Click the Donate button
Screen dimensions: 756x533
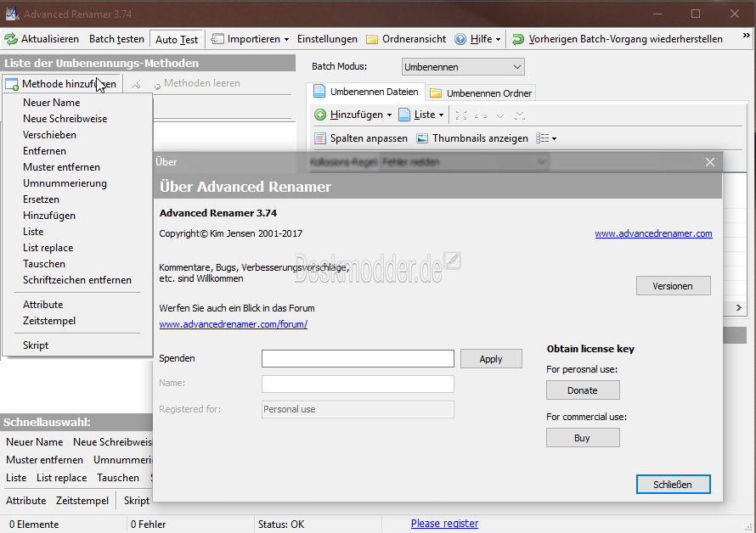pos(583,390)
